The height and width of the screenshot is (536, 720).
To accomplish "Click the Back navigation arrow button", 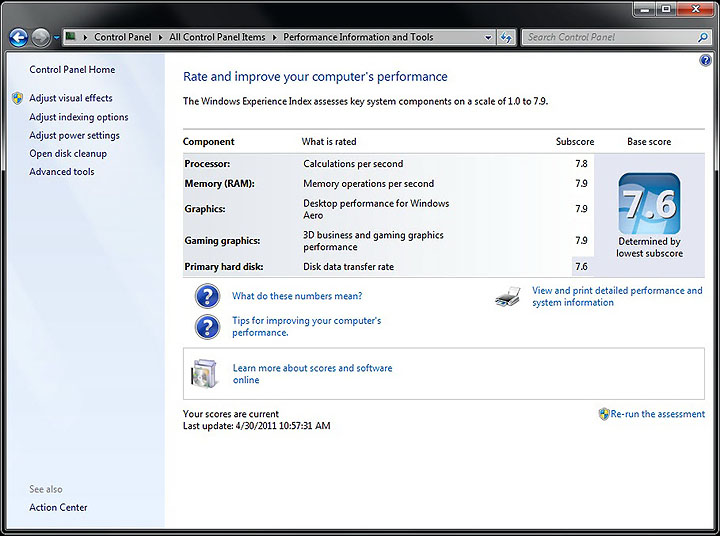I will [x=18, y=38].
